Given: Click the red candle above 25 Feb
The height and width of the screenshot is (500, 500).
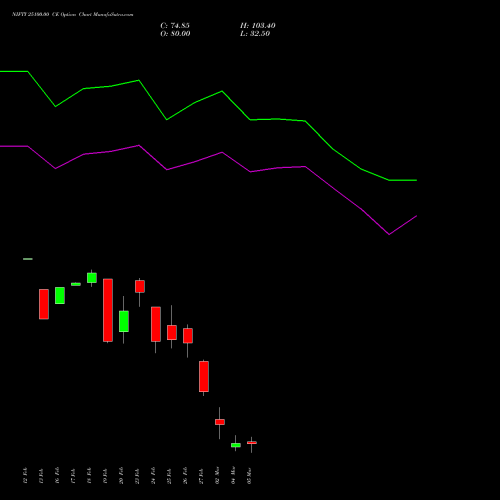Looking at the screenshot, I should click(172, 332).
